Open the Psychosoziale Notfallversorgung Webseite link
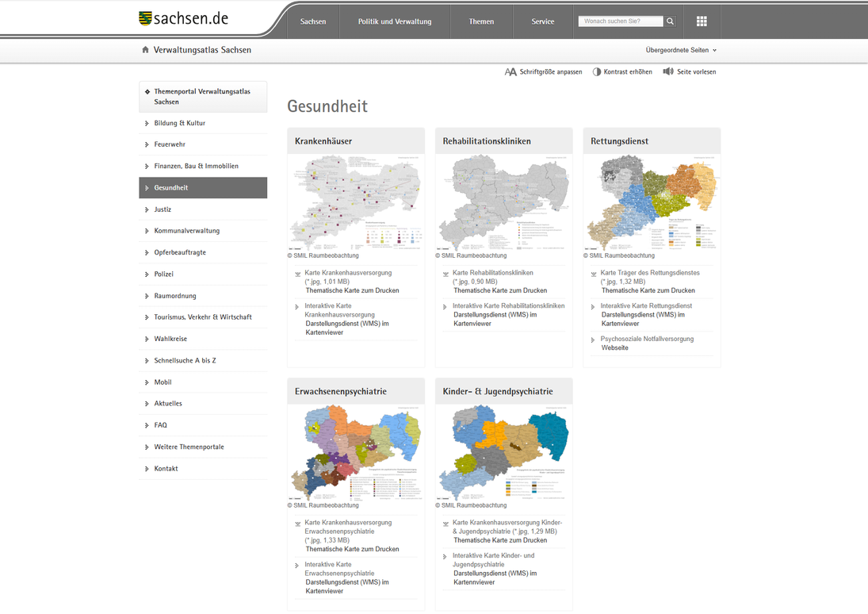Viewport: 868px width, 614px height. tap(645, 338)
